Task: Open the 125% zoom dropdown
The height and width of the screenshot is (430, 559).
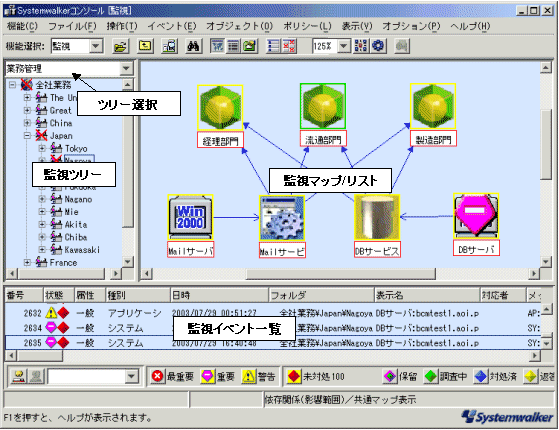Action: [344, 46]
